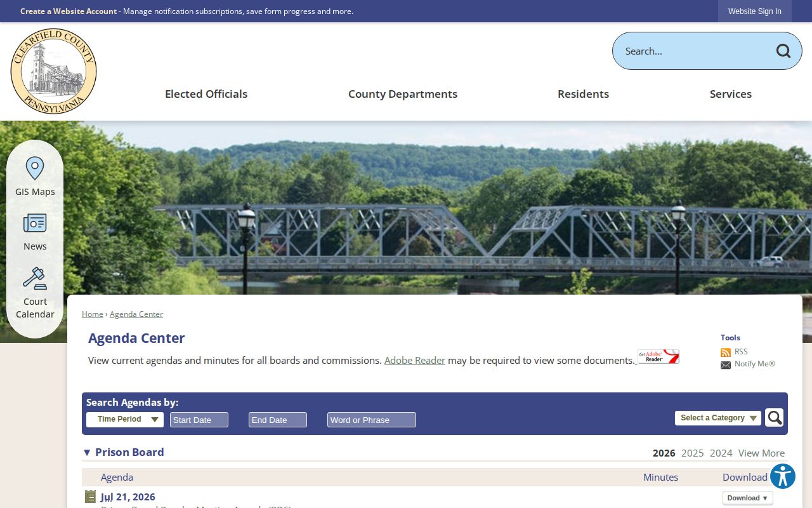Screen dimensions: 812x508
Task: Click the Start Date field
Action: [199, 420]
